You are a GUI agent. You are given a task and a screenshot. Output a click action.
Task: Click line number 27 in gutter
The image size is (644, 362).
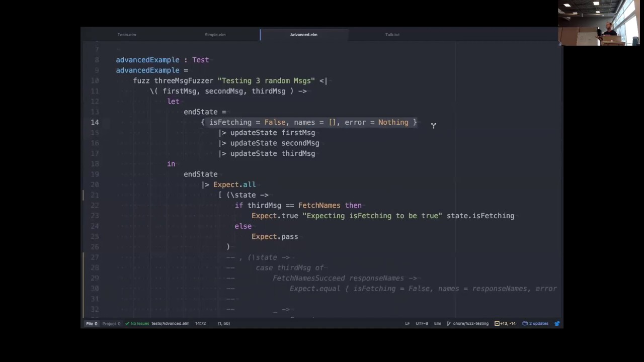95,257
